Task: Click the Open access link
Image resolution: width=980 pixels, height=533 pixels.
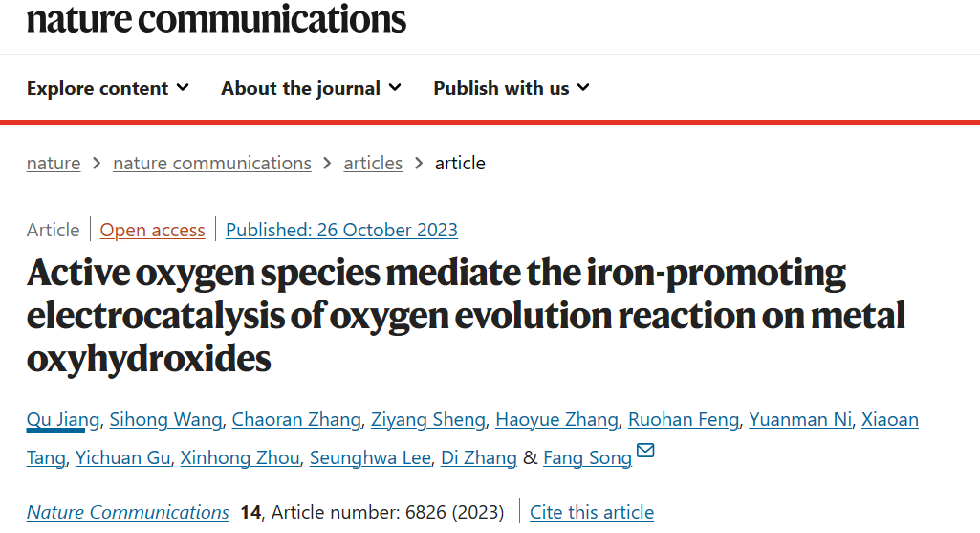Action: click(153, 231)
